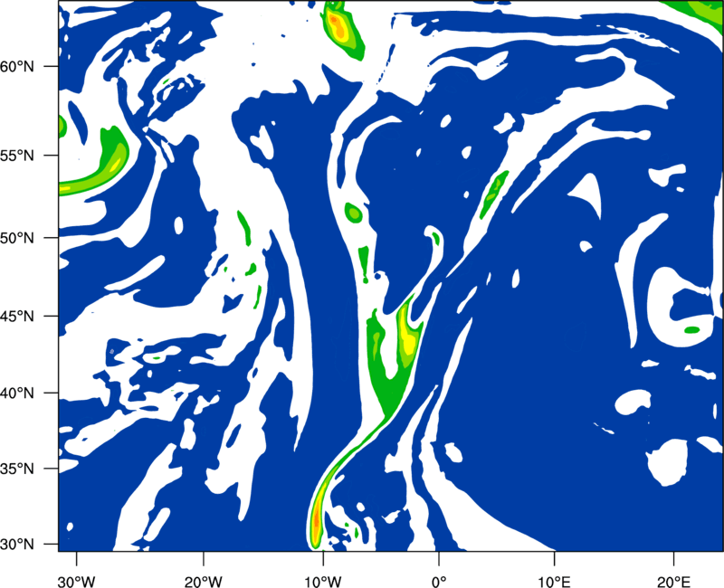Click the 30°N latitude label
The image size is (724, 588).
tap(17, 545)
